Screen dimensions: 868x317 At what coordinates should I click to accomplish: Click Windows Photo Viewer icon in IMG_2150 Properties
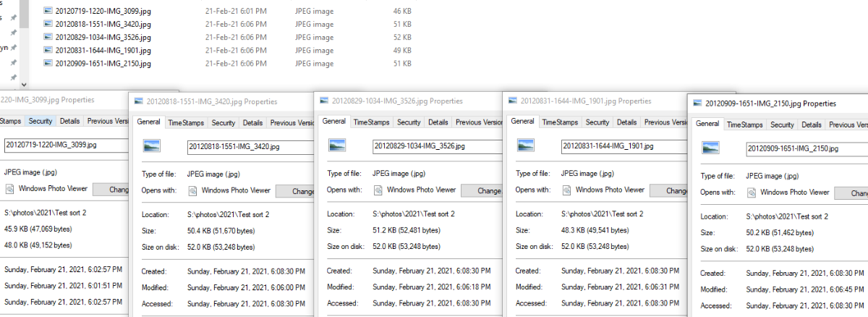(x=752, y=193)
